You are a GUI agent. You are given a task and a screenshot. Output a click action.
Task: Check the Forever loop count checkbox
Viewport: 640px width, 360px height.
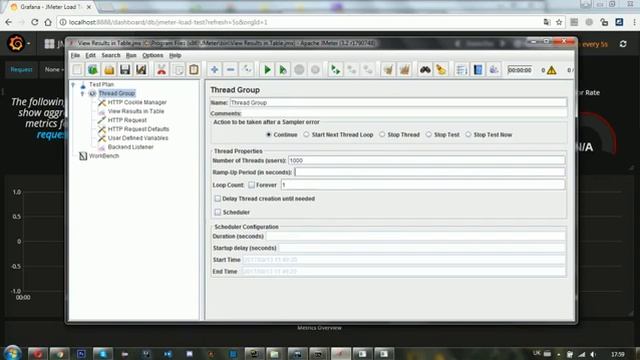click(251, 185)
